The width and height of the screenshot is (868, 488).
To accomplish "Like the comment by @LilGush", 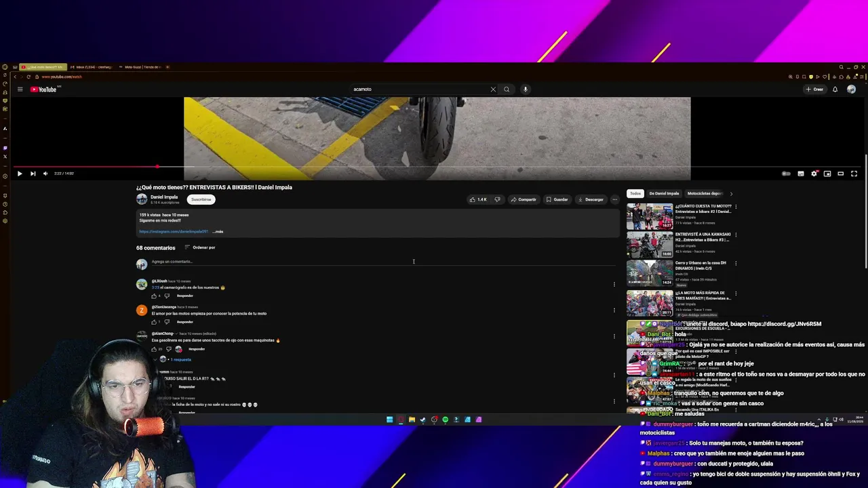I will pyautogui.click(x=154, y=296).
